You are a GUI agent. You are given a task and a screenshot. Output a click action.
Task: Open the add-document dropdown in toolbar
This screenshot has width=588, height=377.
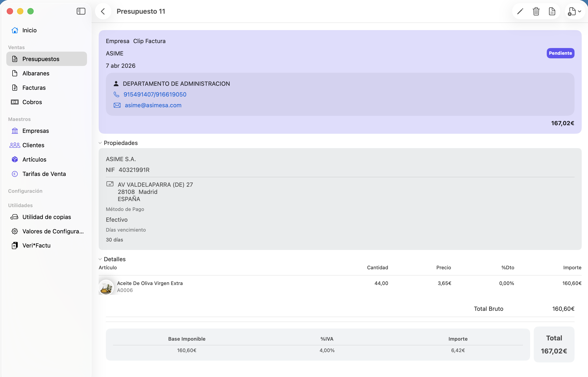point(574,11)
